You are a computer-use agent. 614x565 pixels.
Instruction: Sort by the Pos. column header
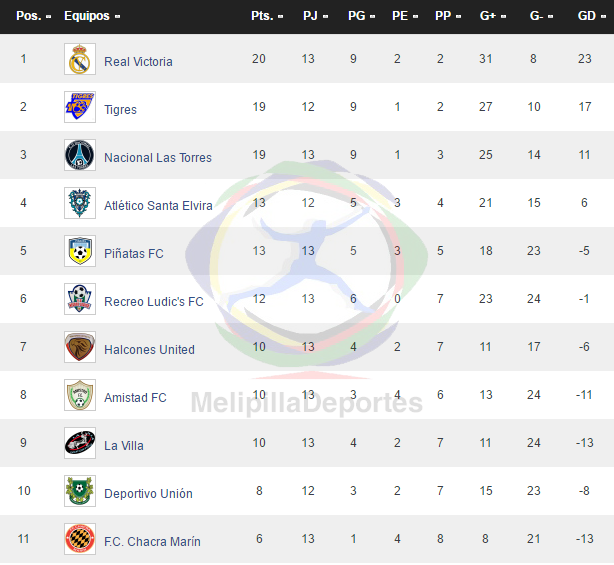34,16
